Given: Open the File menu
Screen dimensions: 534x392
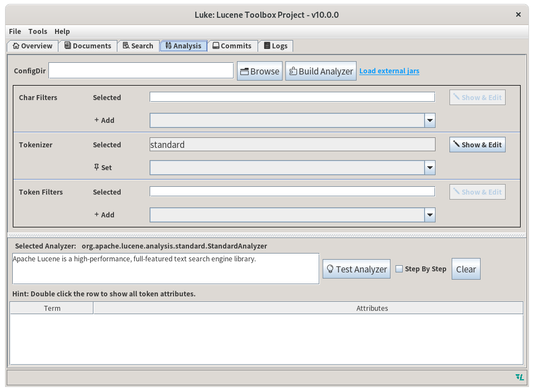Looking at the screenshot, I should (15, 31).
